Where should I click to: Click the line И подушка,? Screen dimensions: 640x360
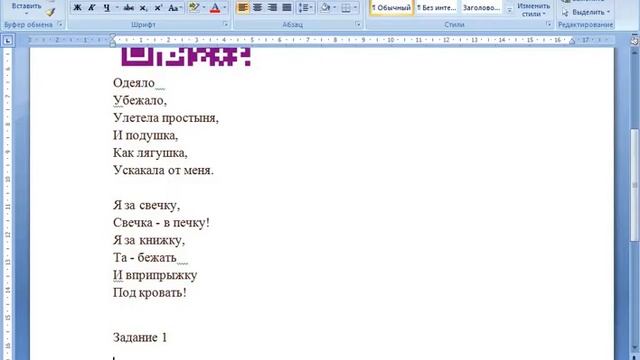[x=146, y=136]
